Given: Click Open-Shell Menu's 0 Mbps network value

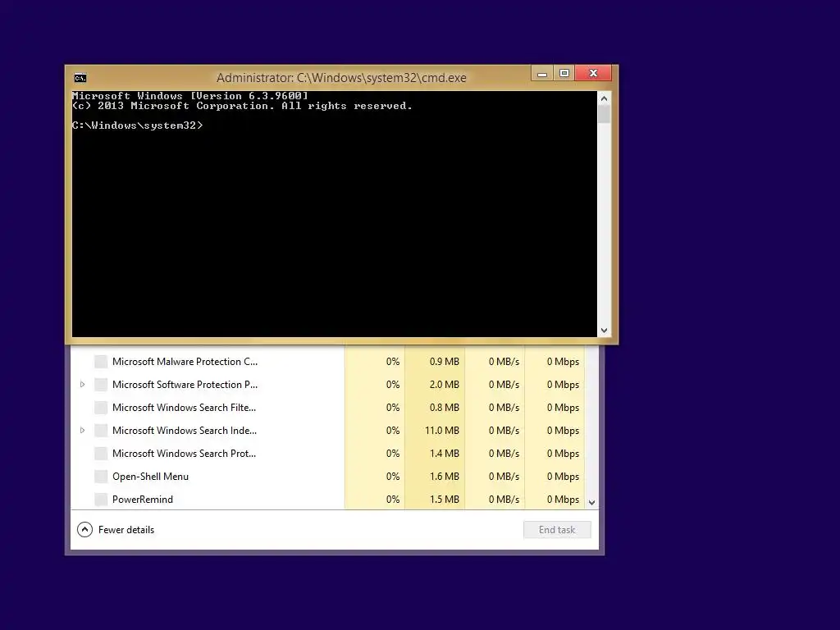Looking at the screenshot, I should (563, 477).
